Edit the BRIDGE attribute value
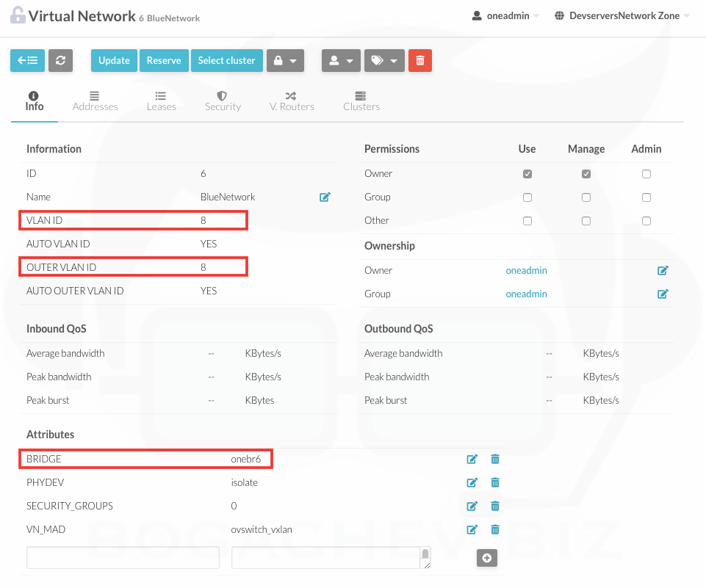The width and height of the screenshot is (706, 588). (472, 460)
